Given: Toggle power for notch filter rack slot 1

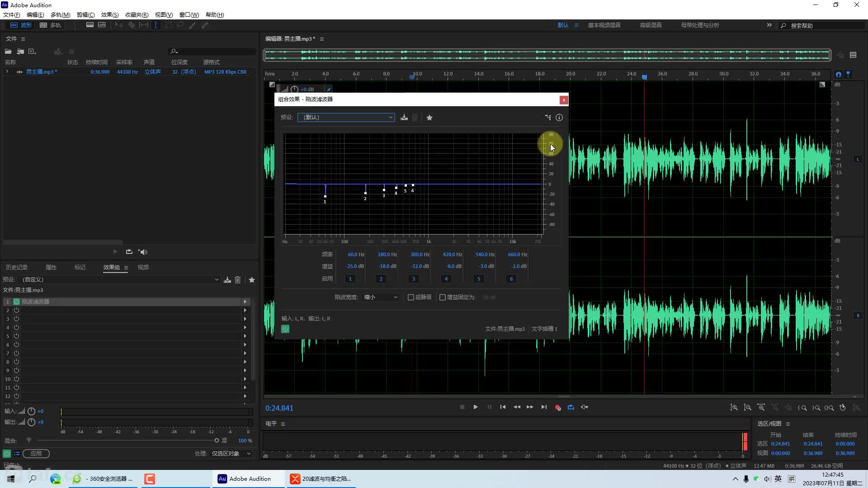Looking at the screenshot, I should tap(17, 302).
